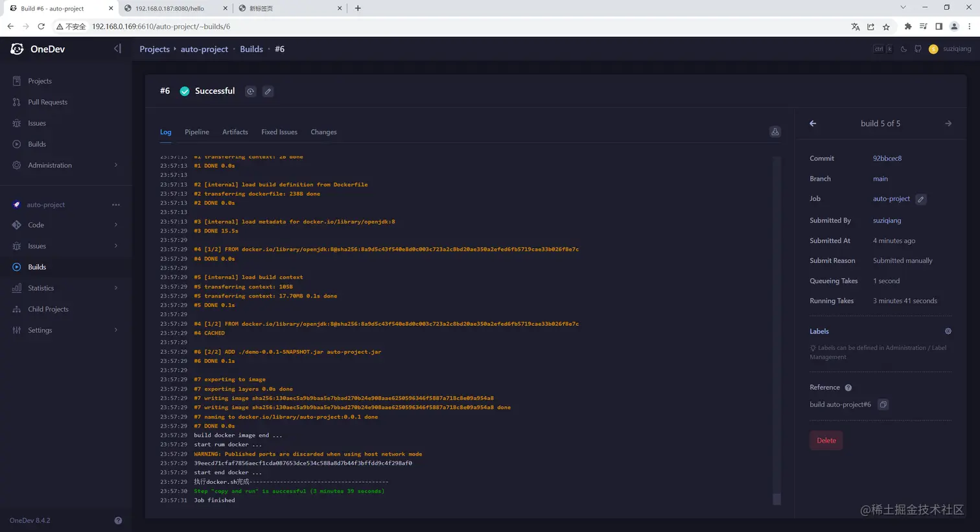This screenshot has width=980, height=532.
Task: Select the Builds item under auto-project
Action: point(66,267)
